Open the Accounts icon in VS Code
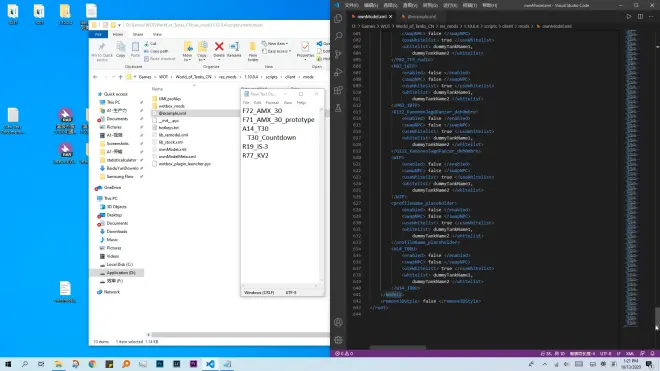This screenshot has height=371, width=660. 338,323
